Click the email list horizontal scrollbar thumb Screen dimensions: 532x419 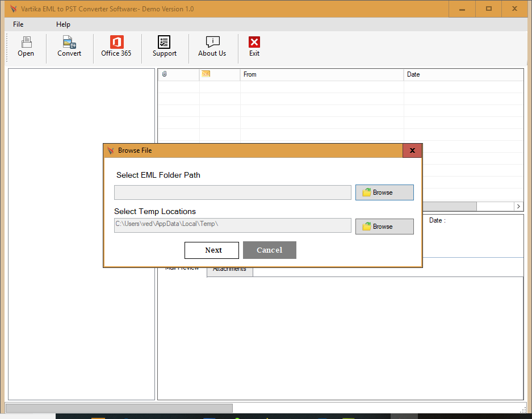(x=450, y=206)
